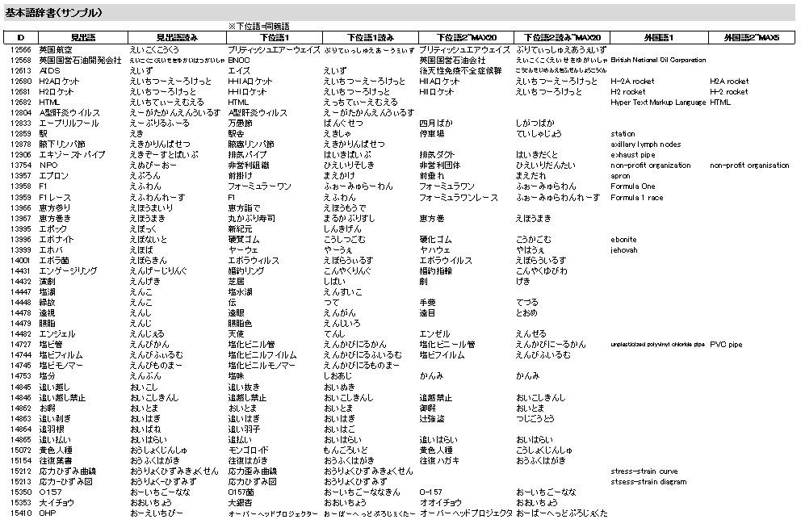Click ID cell 12566
Image resolution: width=801 pixels, height=532 pixels.
coord(21,50)
